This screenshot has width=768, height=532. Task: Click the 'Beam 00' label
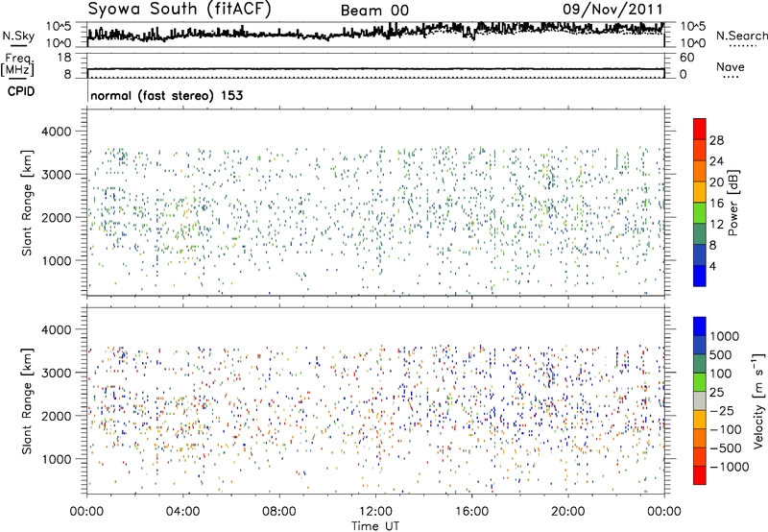374,11
